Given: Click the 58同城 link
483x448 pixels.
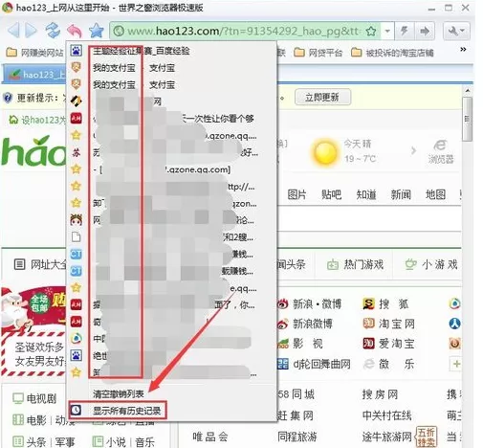Looking at the screenshot, I should pos(296,394).
